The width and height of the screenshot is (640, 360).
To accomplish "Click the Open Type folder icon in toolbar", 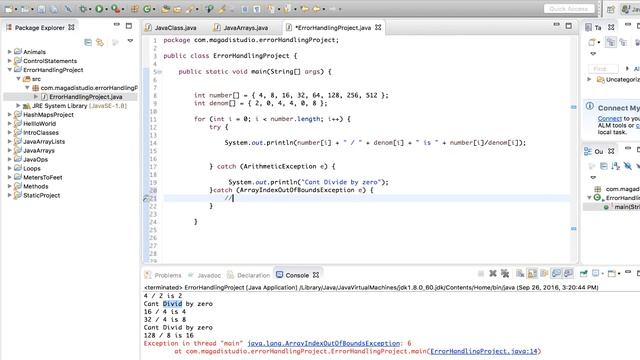I will (x=165, y=9).
